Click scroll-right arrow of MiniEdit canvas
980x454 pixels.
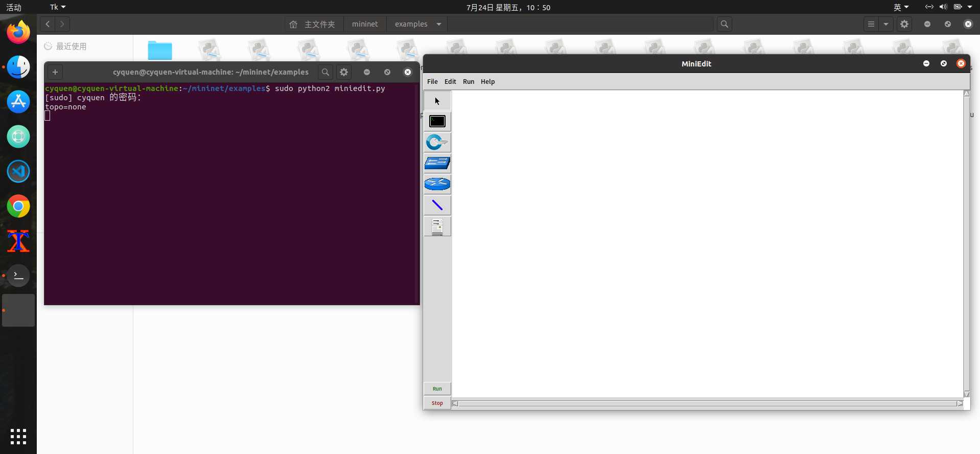pos(960,404)
